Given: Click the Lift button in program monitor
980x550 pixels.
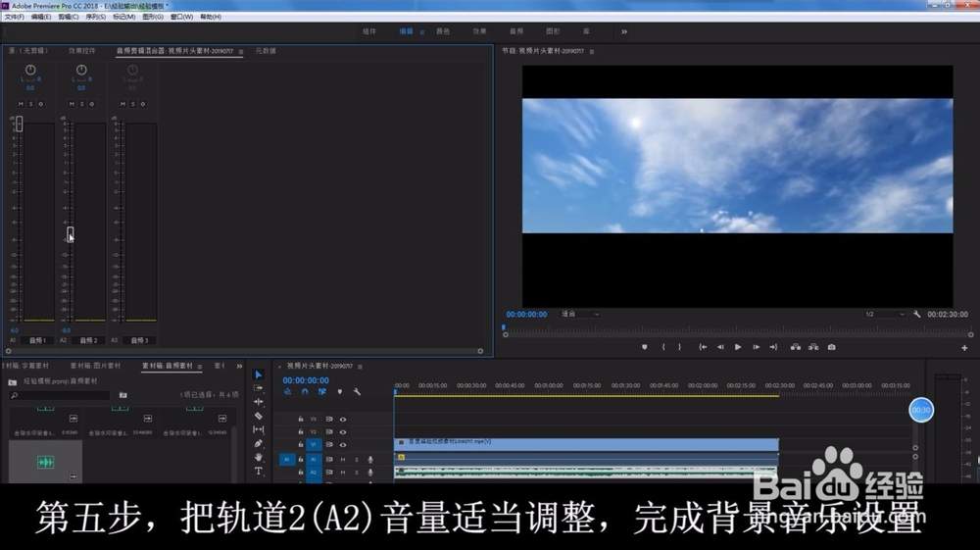Looking at the screenshot, I should 795,347.
